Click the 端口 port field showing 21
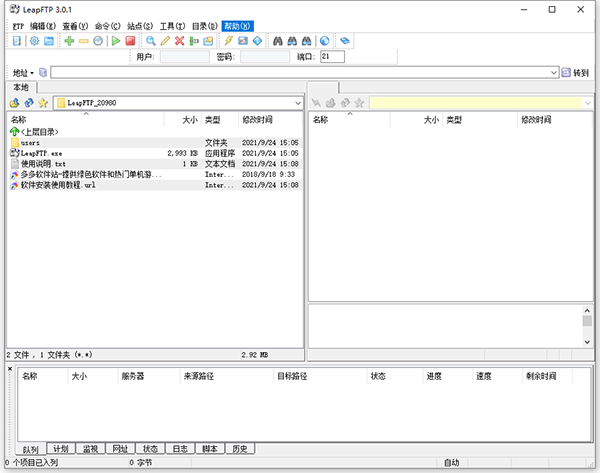The height and width of the screenshot is (473, 600). point(332,57)
